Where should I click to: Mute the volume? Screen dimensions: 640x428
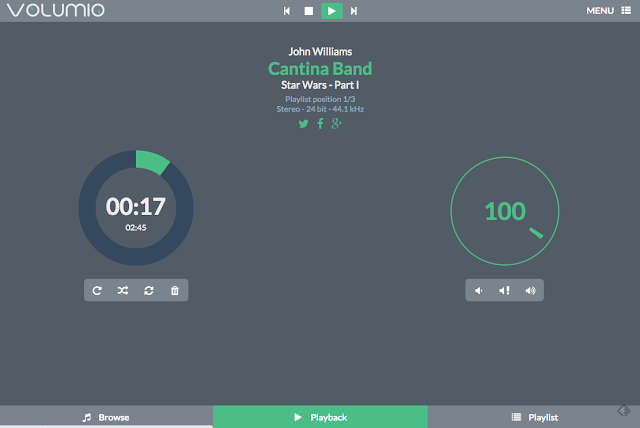pyautogui.click(x=504, y=291)
